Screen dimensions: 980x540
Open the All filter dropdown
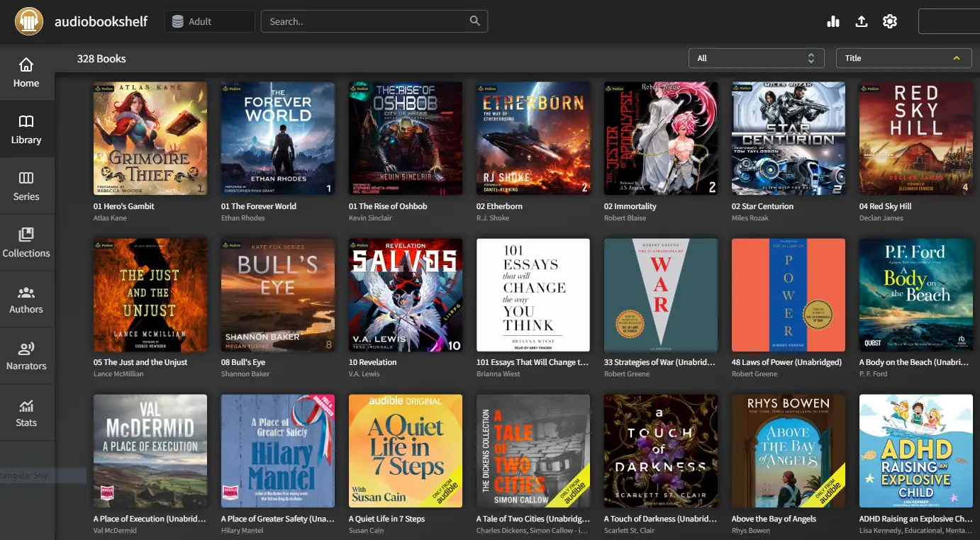point(756,58)
